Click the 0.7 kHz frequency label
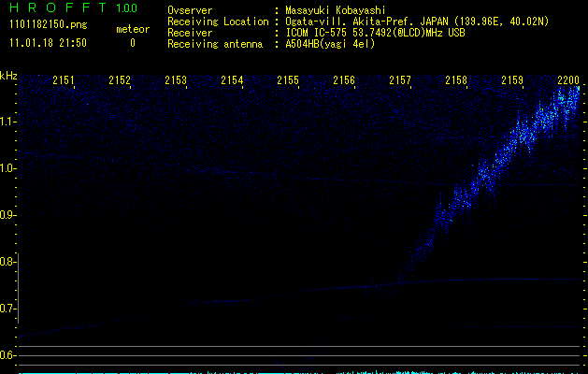Image resolution: width=588 pixels, height=374 pixels. [7, 309]
